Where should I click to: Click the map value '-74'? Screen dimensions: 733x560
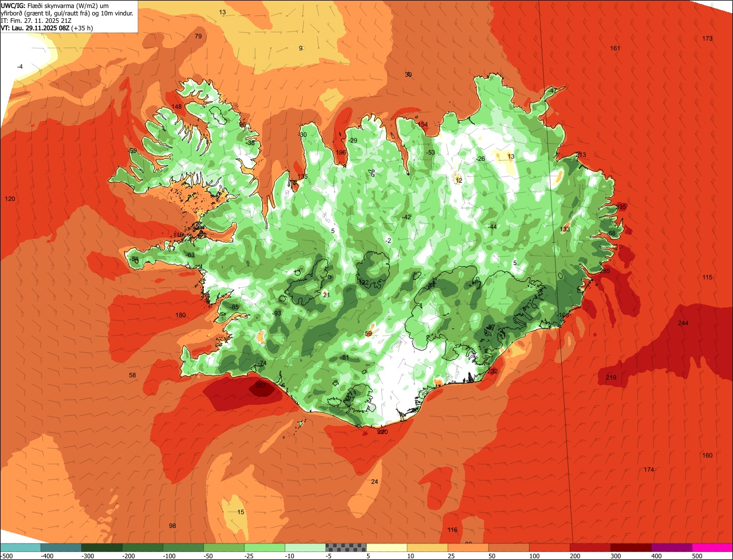click(x=262, y=364)
